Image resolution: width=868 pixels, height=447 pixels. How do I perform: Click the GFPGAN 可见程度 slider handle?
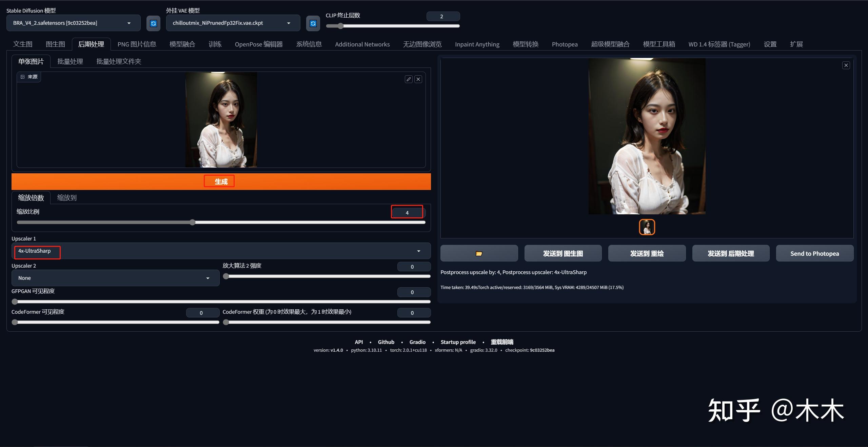(x=15, y=302)
